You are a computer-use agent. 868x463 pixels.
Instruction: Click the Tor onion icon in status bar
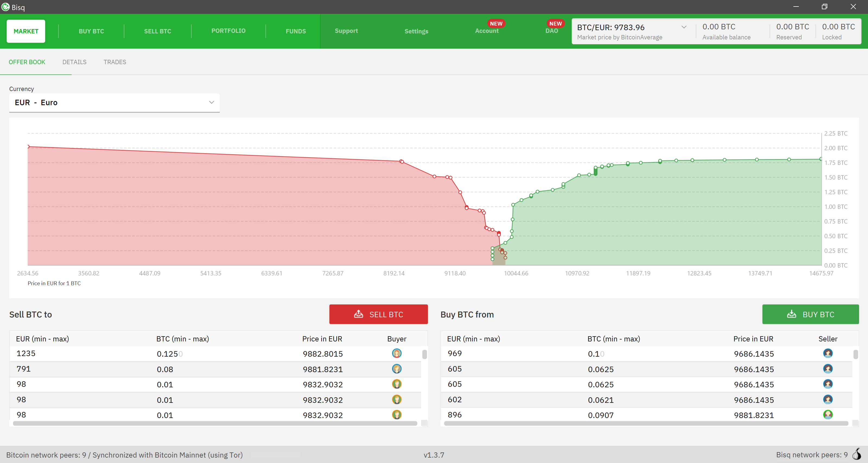(857, 454)
